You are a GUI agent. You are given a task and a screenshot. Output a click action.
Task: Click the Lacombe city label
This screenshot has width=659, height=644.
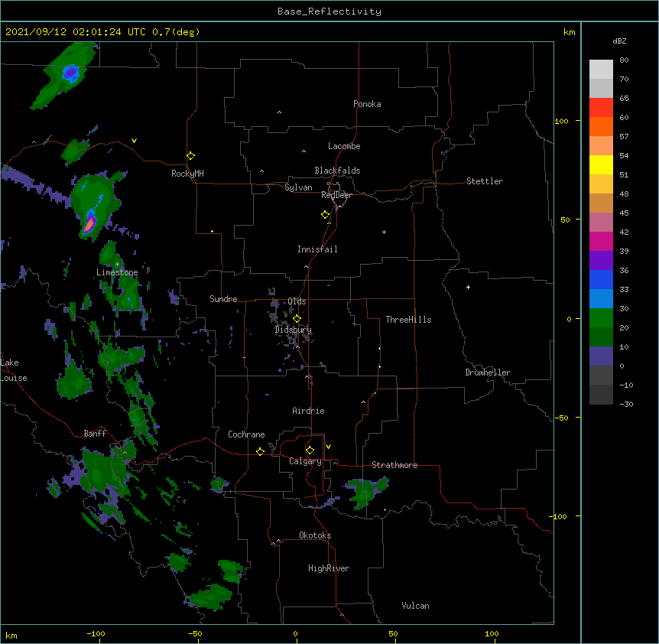click(344, 146)
